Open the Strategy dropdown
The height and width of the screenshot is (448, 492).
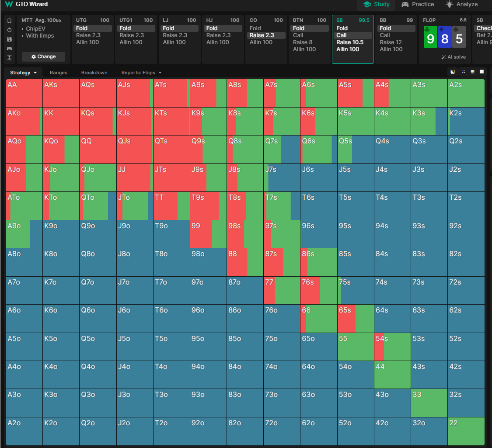pyautogui.click(x=23, y=73)
